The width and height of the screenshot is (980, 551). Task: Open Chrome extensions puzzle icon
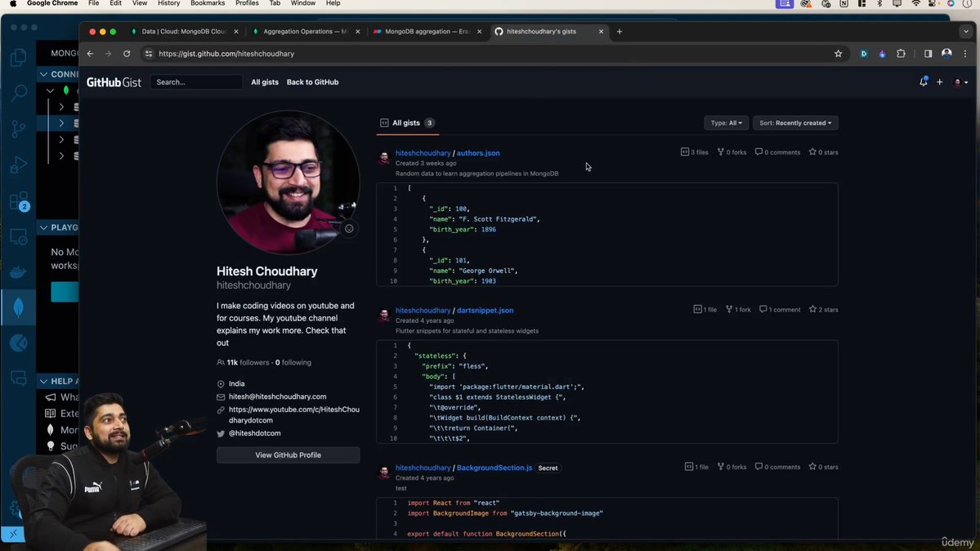(901, 54)
